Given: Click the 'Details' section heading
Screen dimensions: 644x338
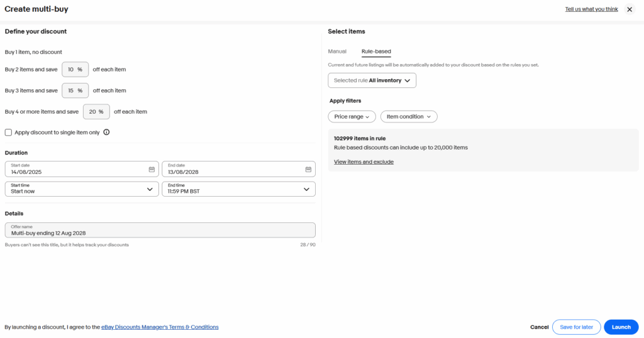Looking at the screenshot, I should point(14,214).
